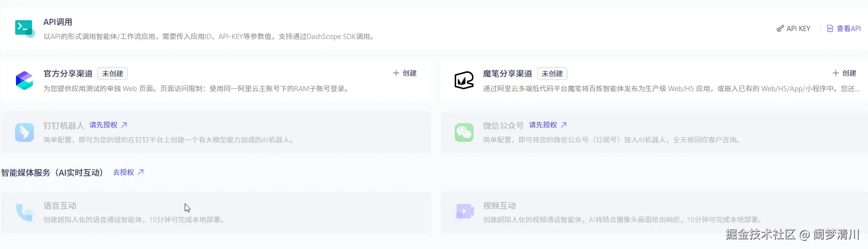Image resolution: width=868 pixels, height=249 pixels.
Task: Click the 官方分享渠道 title
Action: click(68, 74)
